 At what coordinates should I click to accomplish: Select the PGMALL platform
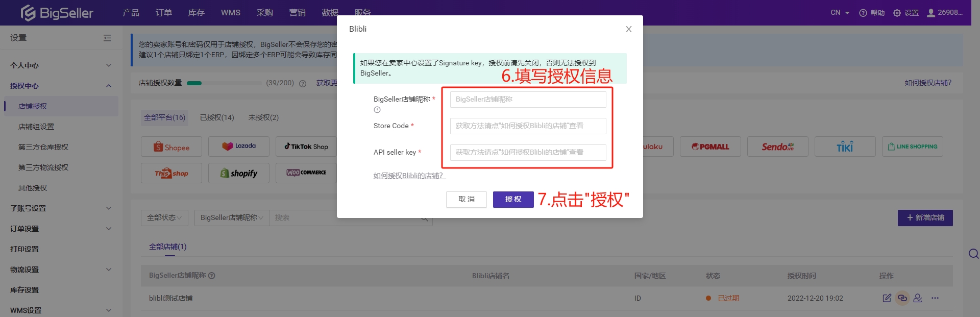(710, 147)
